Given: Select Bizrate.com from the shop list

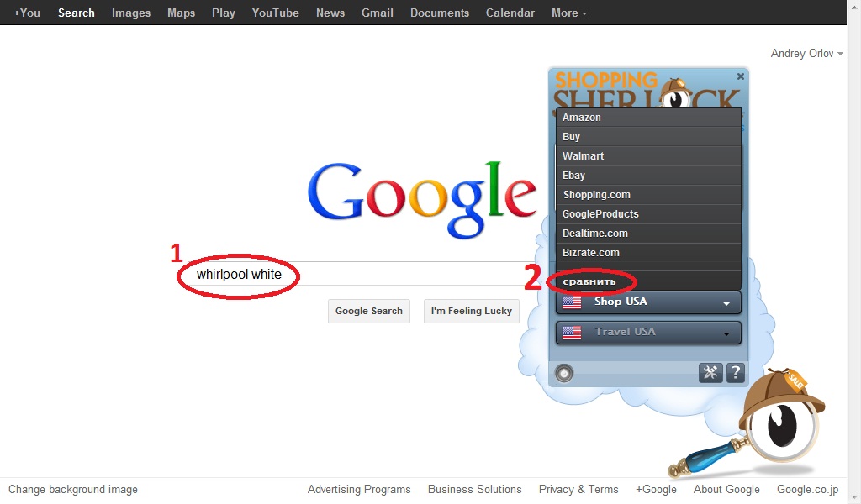Looking at the screenshot, I should point(648,253).
